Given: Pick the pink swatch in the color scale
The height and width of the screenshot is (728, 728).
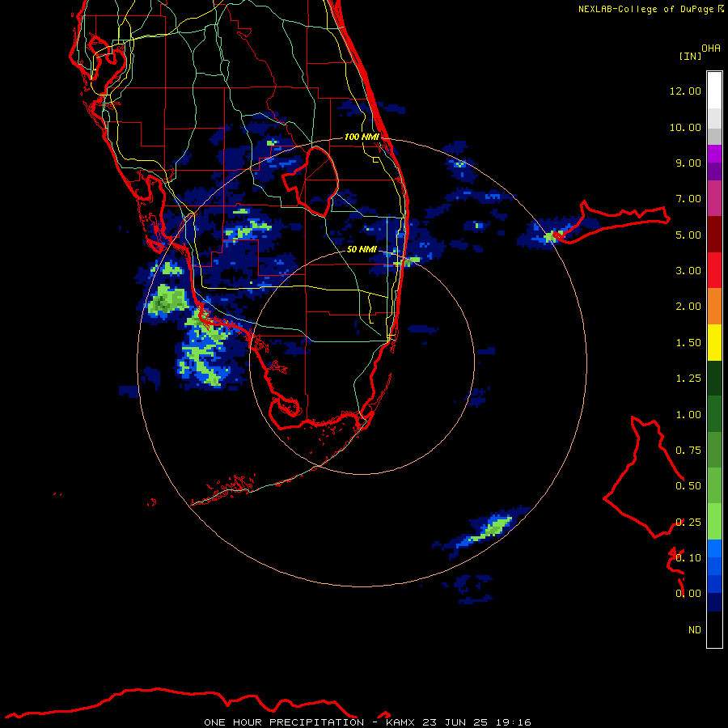Looking at the screenshot, I should (x=714, y=199).
